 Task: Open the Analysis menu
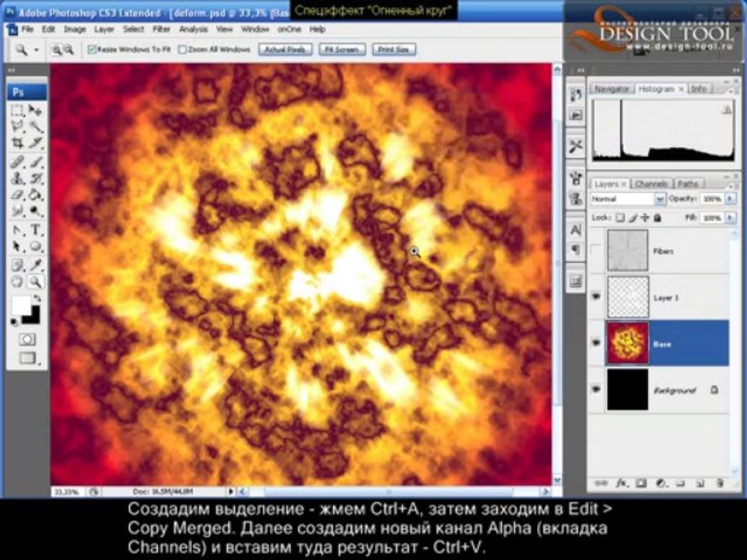tap(194, 29)
